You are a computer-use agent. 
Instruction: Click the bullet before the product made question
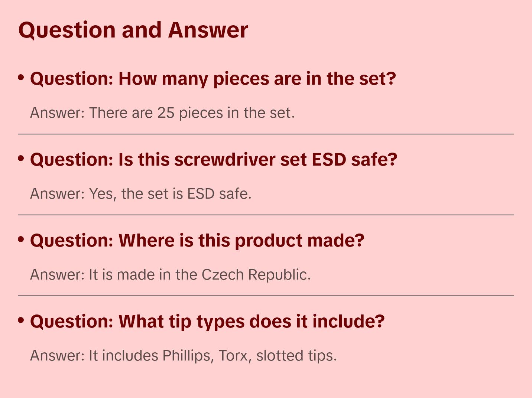(21, 239)
